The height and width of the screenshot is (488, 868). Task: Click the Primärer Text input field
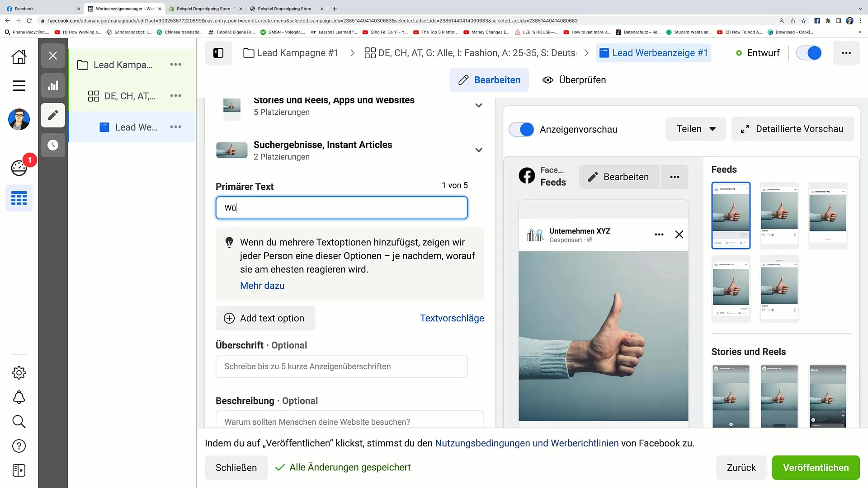(343, 208)
